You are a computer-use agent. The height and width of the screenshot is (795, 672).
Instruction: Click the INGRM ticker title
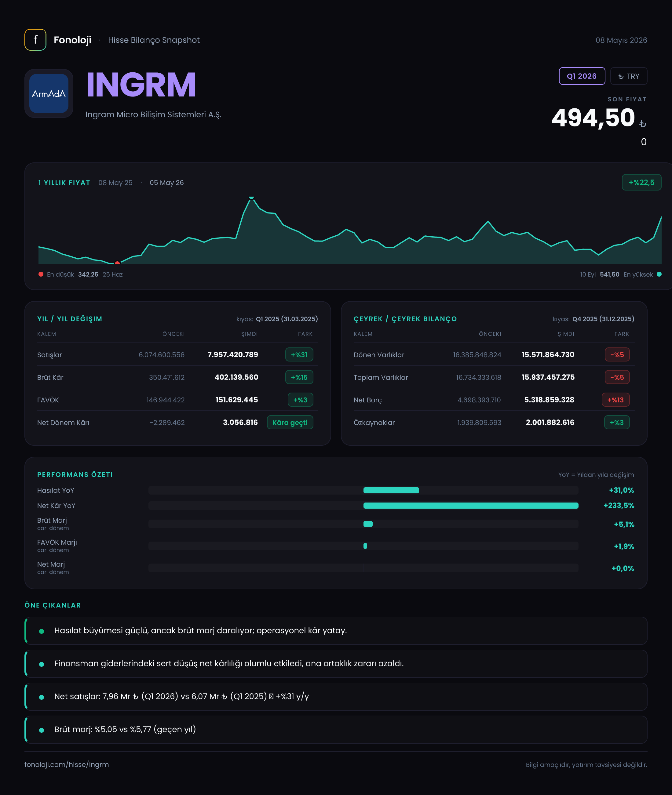pyautogui.click(x=141, y=85)
